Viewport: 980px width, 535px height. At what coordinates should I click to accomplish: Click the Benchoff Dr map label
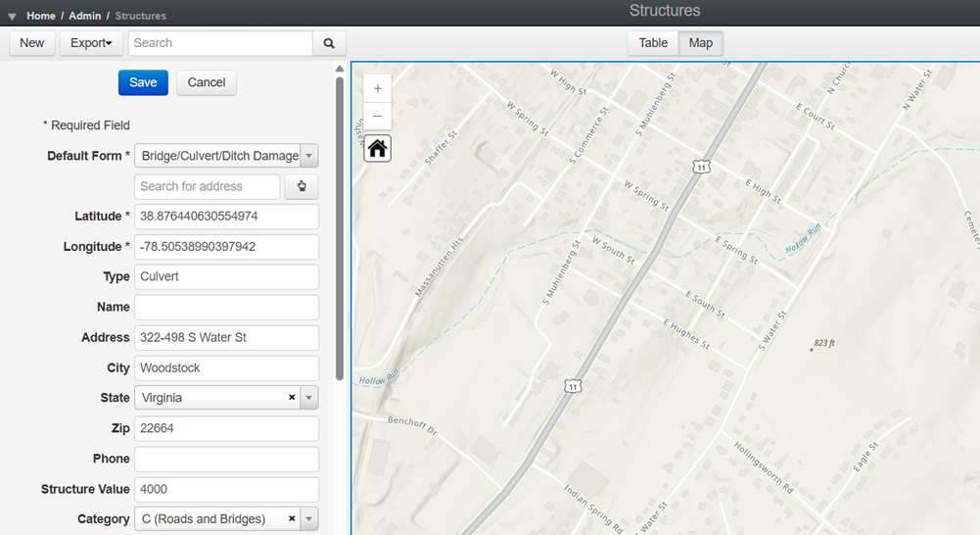[x=412, y=425]
